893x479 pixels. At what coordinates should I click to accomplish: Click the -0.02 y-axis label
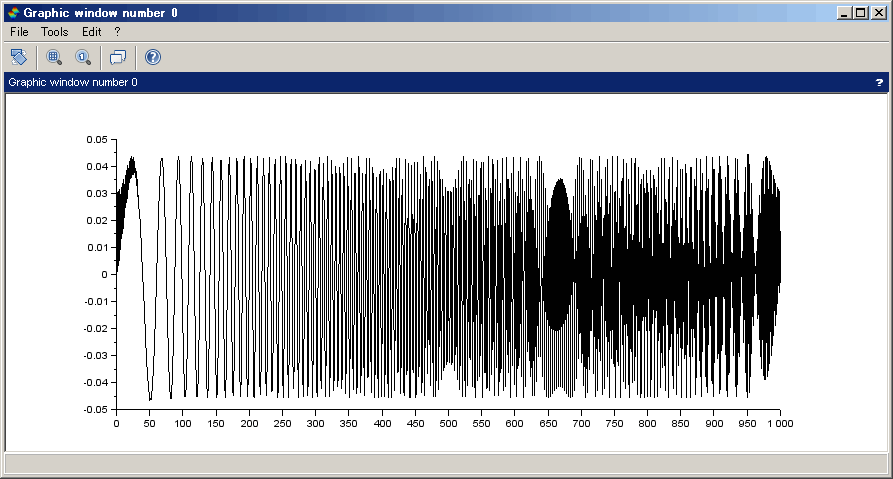pyautogui.click(x=95, y=329)
